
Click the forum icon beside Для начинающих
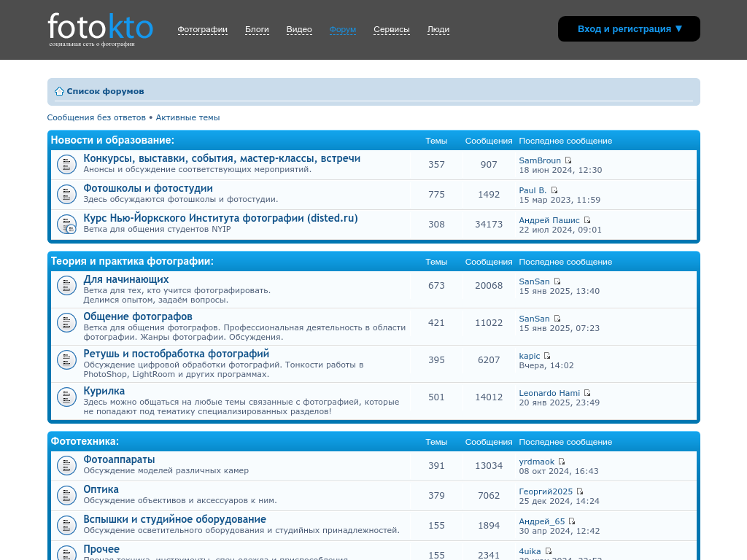pos(67,286)
